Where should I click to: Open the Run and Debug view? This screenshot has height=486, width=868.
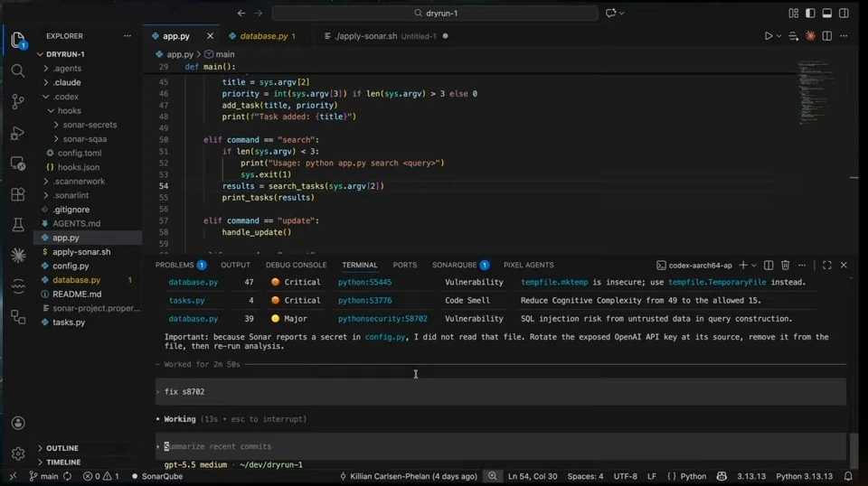click(x=18, y=133)
